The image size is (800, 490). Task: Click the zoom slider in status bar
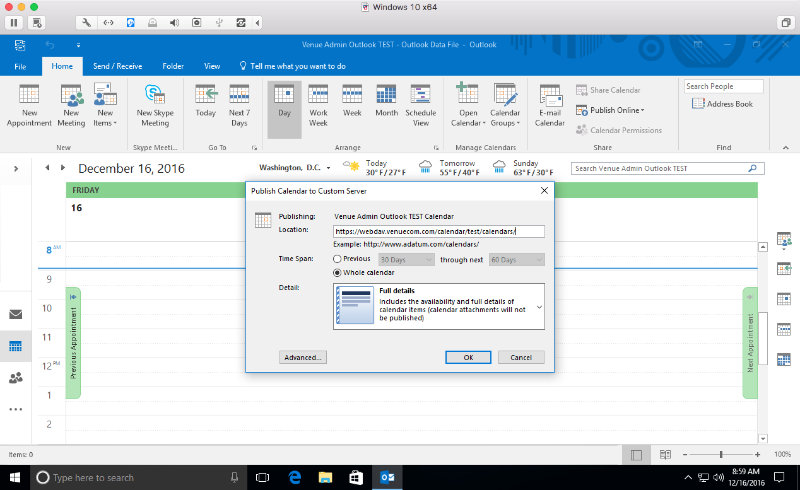coord(721,455)
